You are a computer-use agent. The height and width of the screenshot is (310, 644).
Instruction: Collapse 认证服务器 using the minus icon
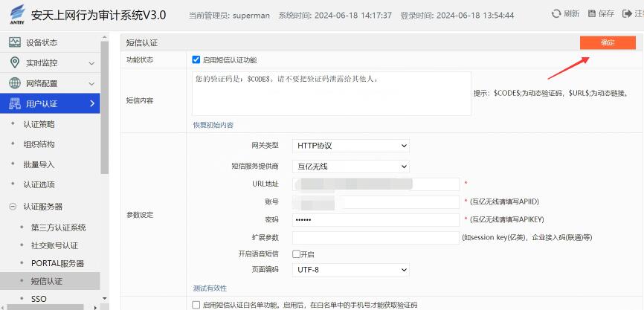pyautogui.click(x=13, y=207)
